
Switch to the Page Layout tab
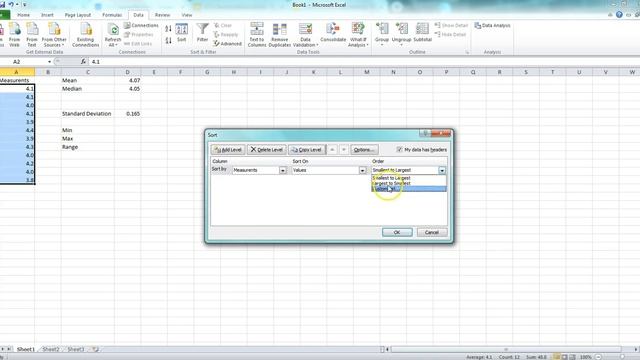tap(78, 15)
